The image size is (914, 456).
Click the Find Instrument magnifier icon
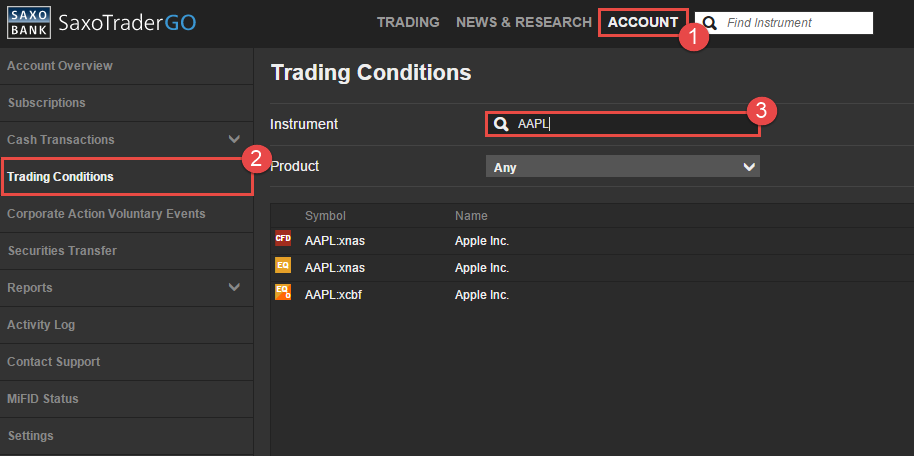709,23
